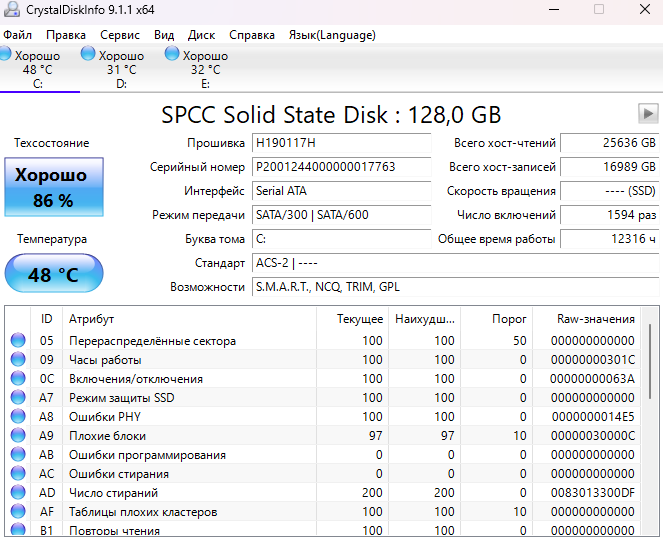Click the blue status icon for attribute AF
This screenshot has height=543, width=663.
tap(18, 511)
